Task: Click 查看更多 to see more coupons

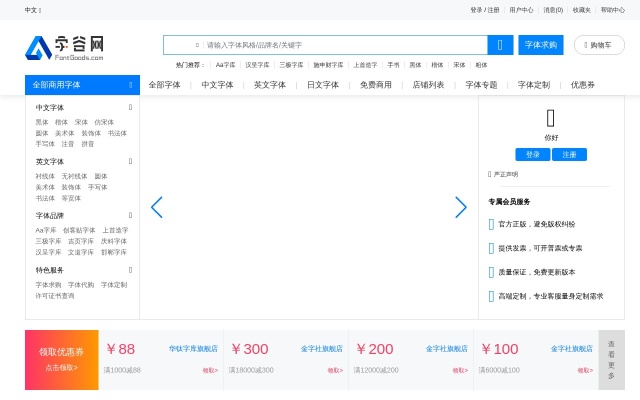Action: (x=611, y=359)
